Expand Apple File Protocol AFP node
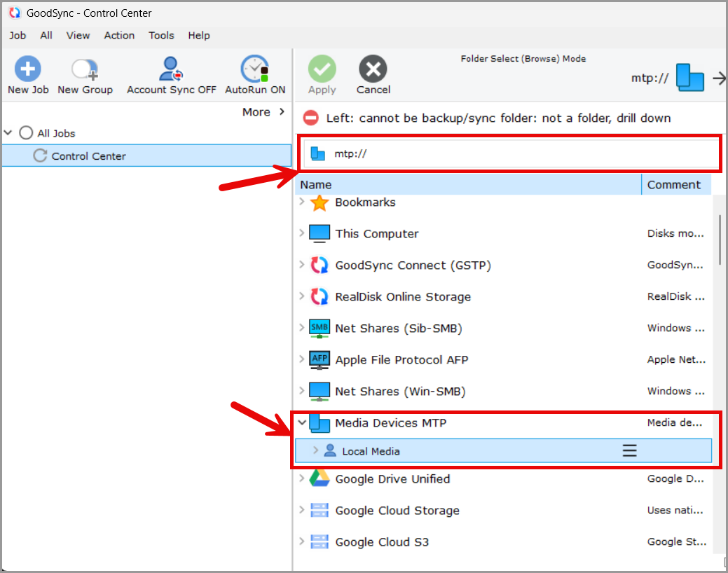This screenshot has height=573, width=728. 302,359
